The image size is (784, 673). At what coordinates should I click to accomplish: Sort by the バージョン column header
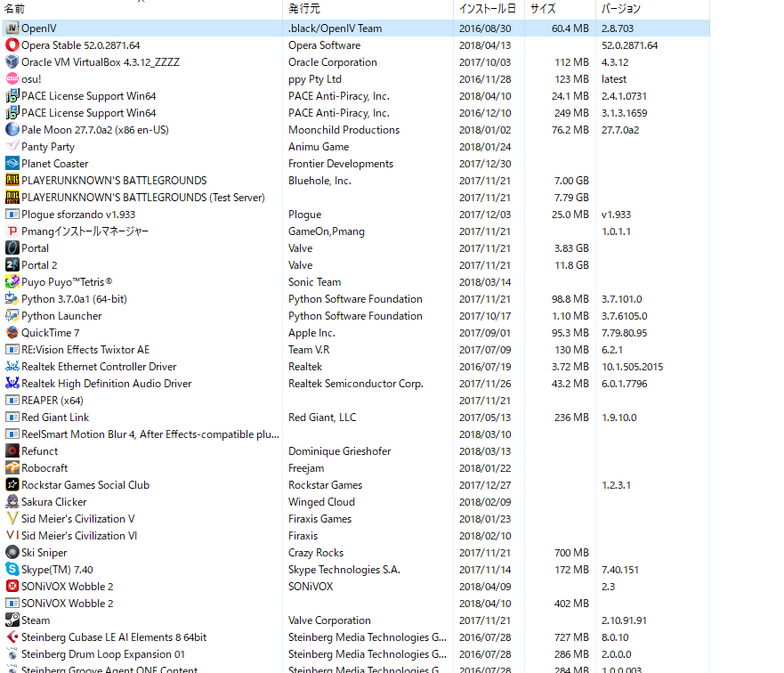point(652,9)
